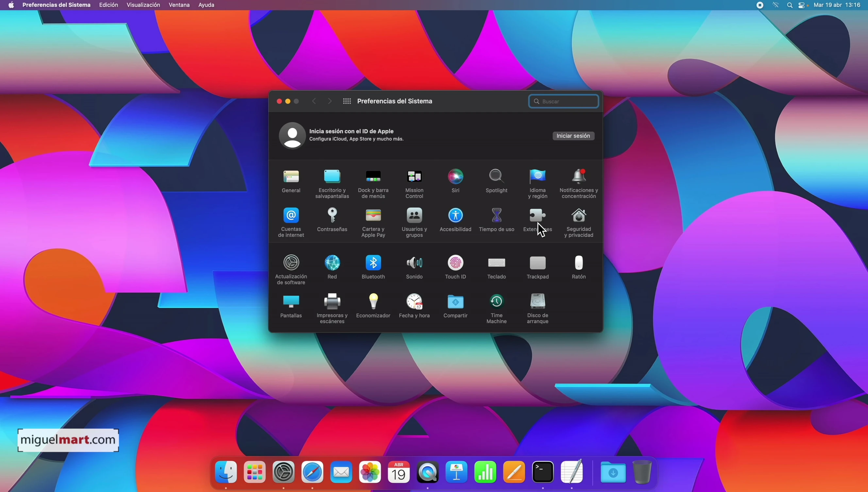Click Spotlight search in menu bar
Image resolution: width=868 pixels, height=492 pixels.
click(790, 5)
